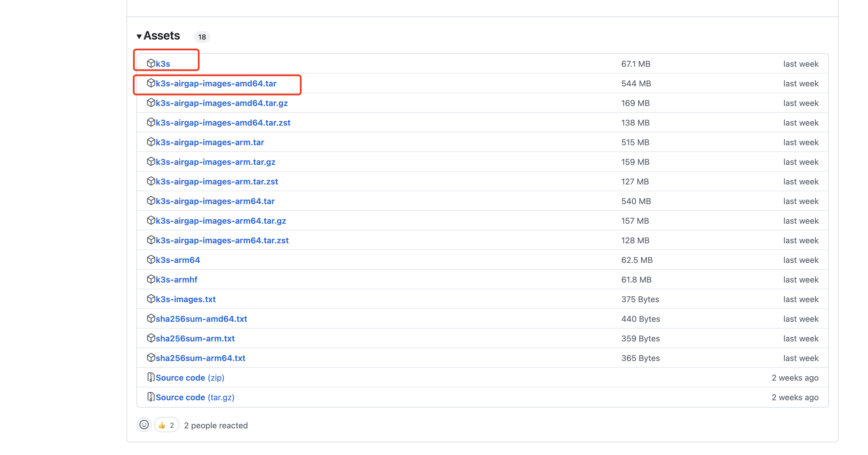This screenshot has width=868, height=455.
Task: Click package icon beside sha256sum-arm64.txt
Action: [x=151, y=358]
